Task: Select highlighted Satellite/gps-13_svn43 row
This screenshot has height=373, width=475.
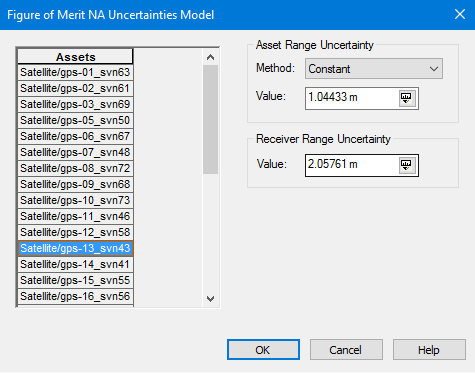Action: pyautogui.click(x=76, y=248)
